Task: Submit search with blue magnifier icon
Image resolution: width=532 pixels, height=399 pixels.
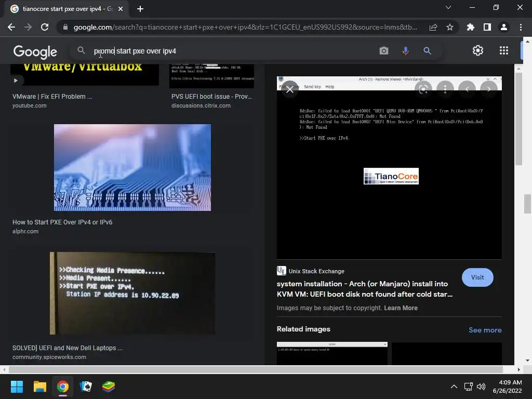Action: [427, 51]
